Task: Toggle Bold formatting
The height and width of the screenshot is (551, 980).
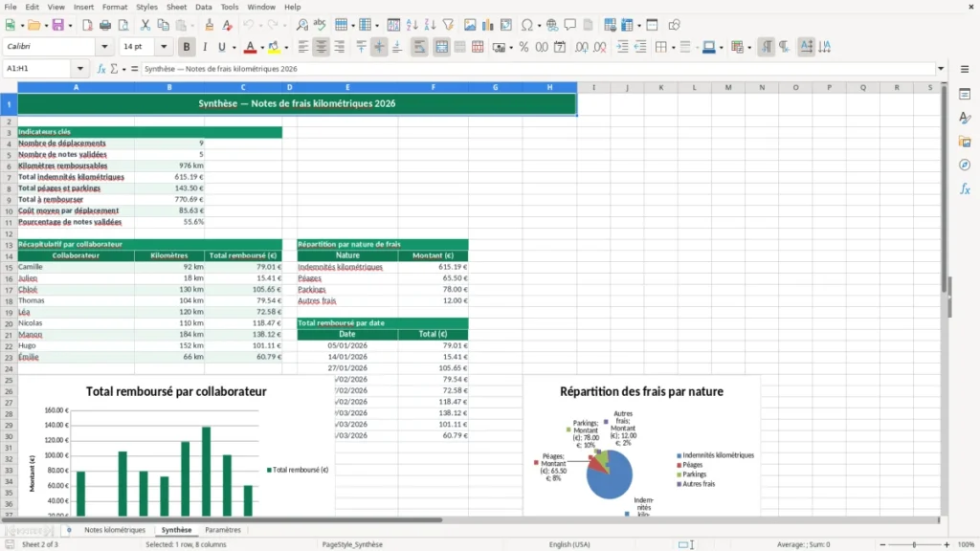Action: click(187, 47)
